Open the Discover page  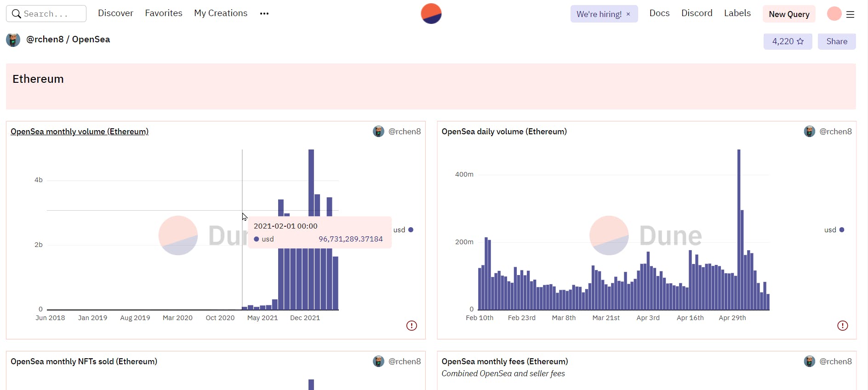pos(115,13)
